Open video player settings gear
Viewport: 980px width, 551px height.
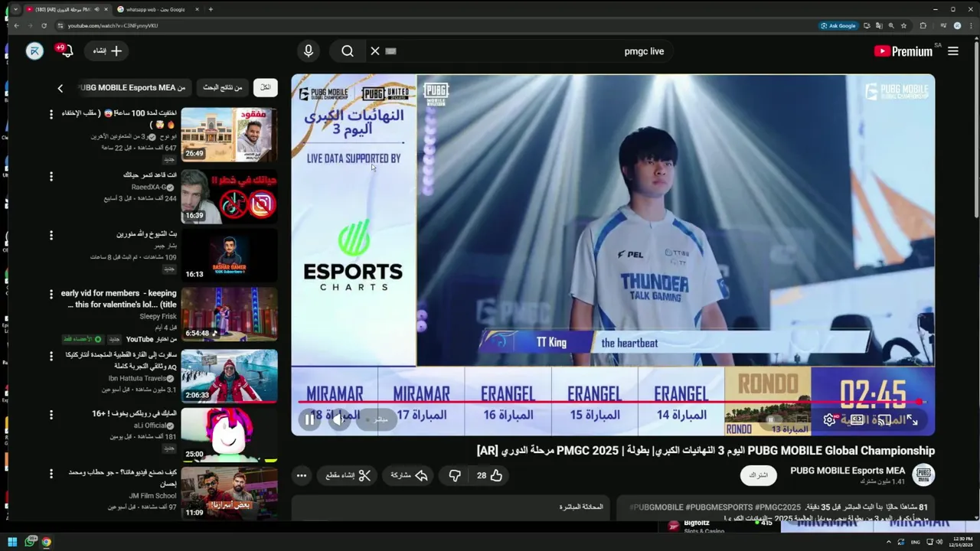(829, 419)
